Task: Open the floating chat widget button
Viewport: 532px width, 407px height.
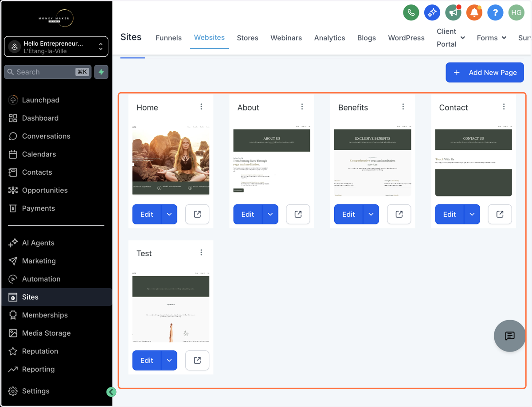Action: (x=510, y=336)
